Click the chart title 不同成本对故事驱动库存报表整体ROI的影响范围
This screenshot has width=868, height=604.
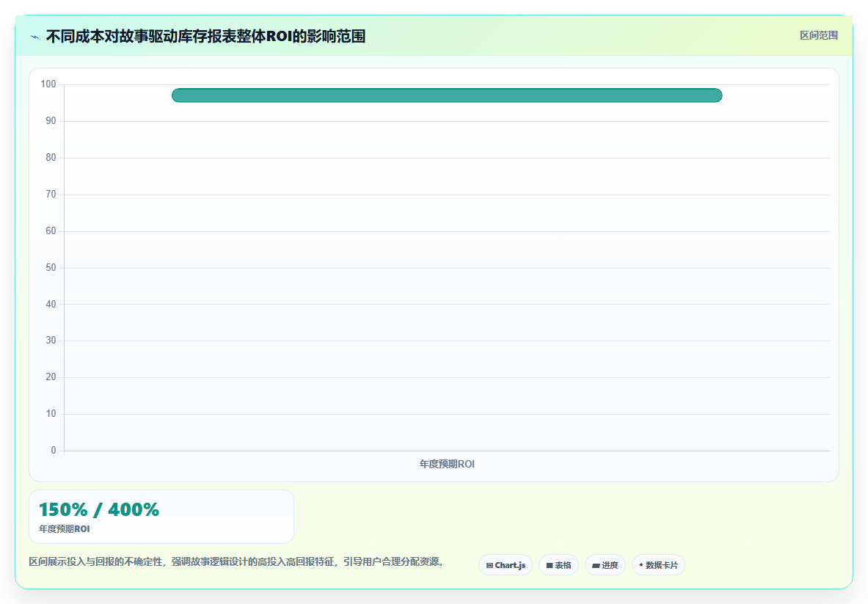point(205,37)
